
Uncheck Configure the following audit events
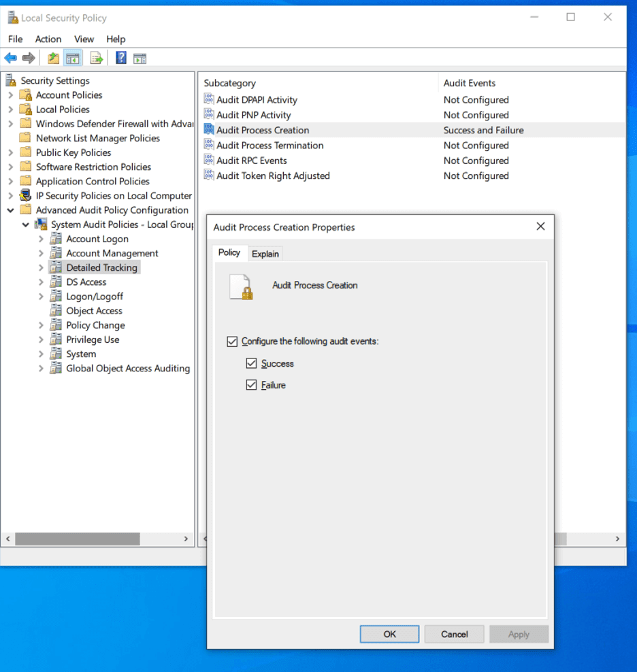coord(233,341)
